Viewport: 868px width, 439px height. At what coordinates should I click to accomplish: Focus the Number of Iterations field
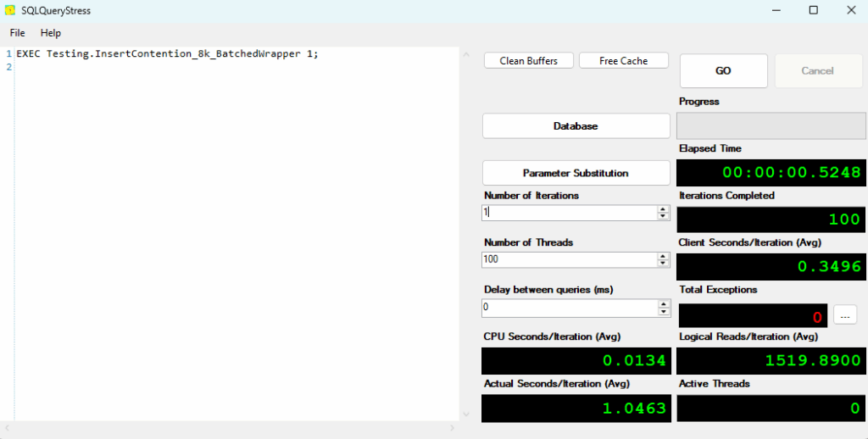pos(569,213)
